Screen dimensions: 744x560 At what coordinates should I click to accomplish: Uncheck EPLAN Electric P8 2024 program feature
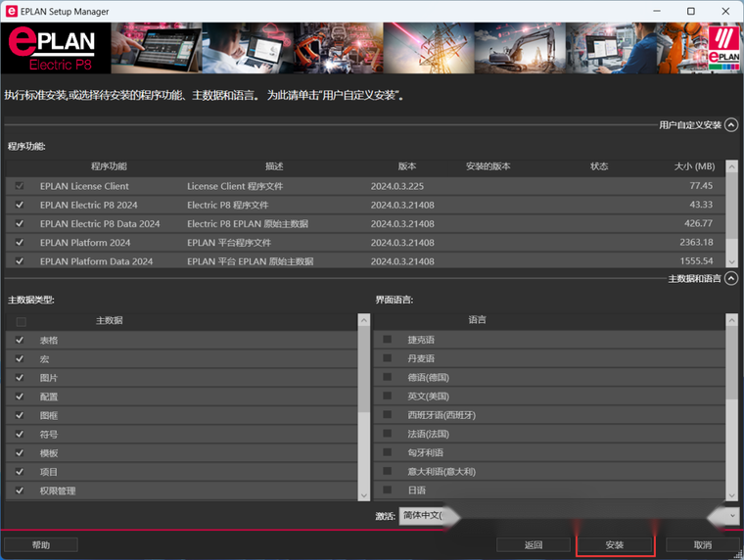tap(20, 205)
